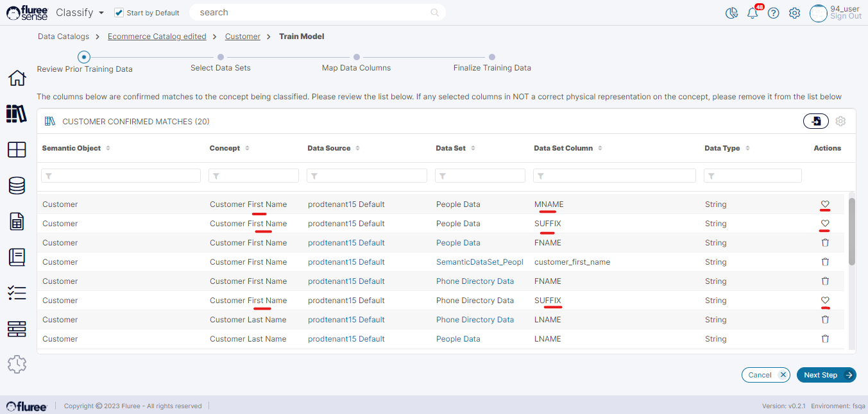
Task: Click the table vertical scrollbar
Action: tap(851, 231)
